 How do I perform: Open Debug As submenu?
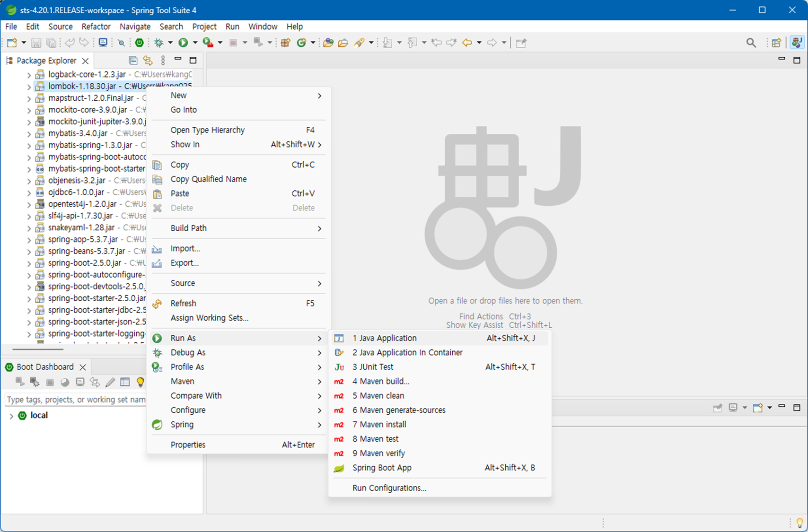(x=238, y=352)
